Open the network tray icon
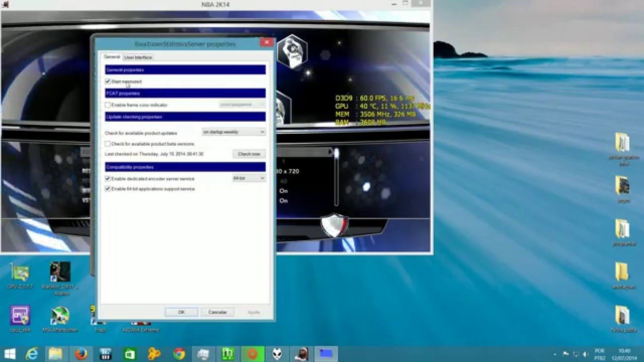Image resolution: width=644 pixels, height=362 pixels. coord(575,354)
